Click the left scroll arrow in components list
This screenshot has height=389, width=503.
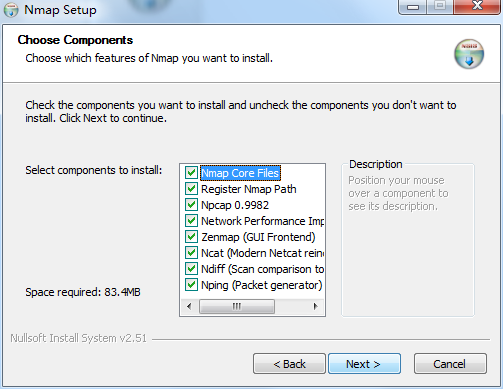click(189, 306)
